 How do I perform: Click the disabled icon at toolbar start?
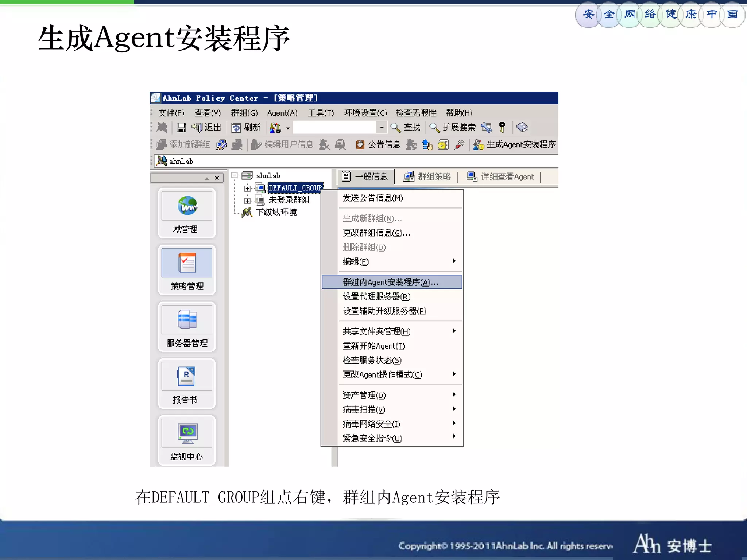[x=162, y=127]
